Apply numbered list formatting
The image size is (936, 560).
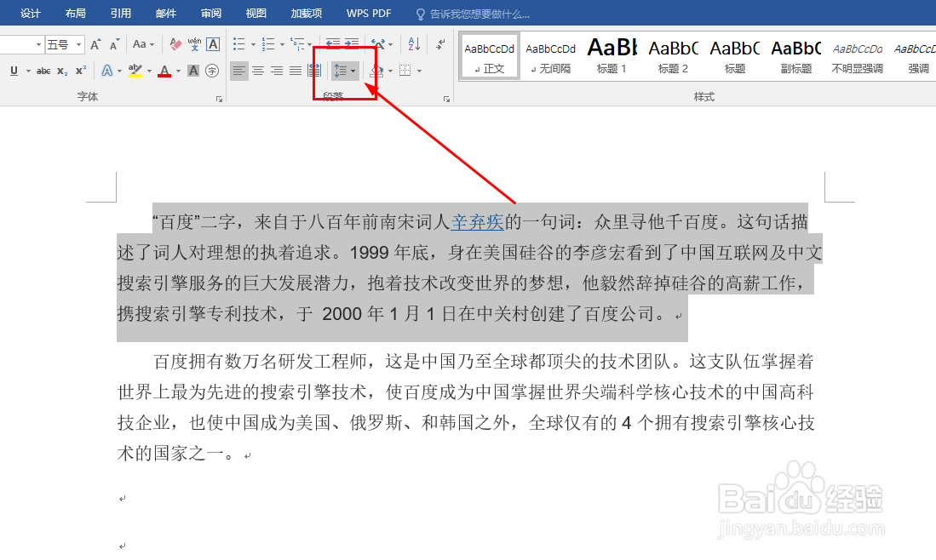268,44
